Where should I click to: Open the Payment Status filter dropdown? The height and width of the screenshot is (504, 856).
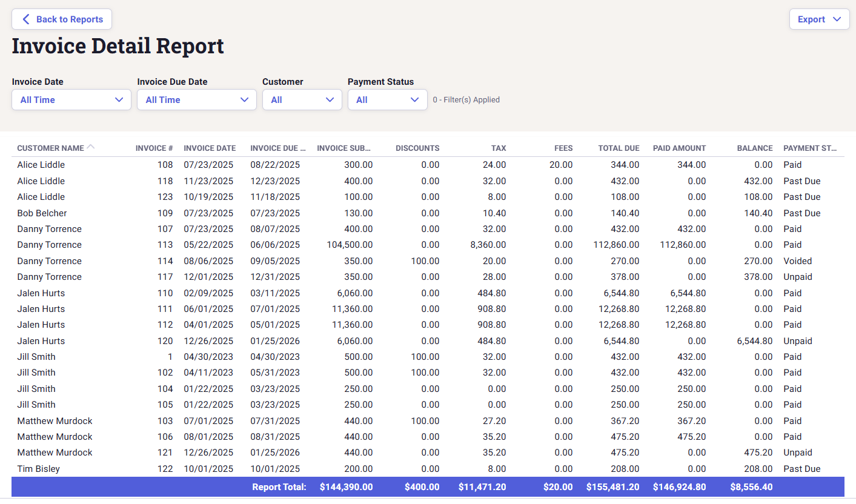pos(387,100)
